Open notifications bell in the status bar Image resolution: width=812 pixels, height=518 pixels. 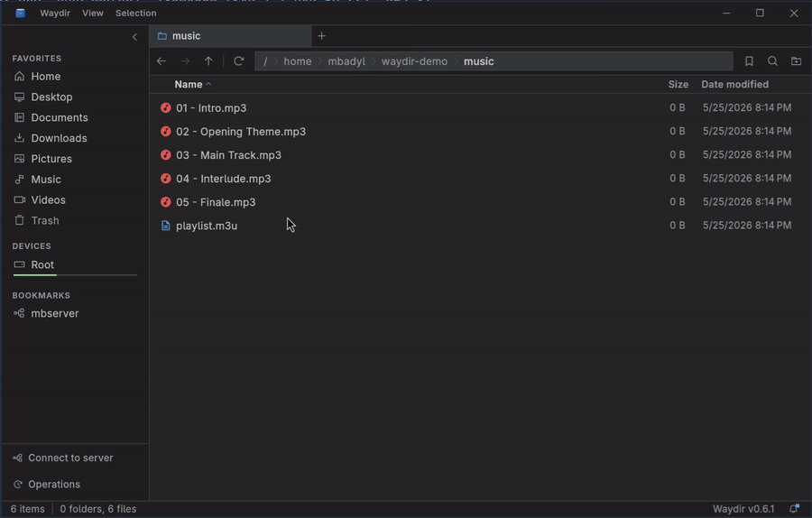pos(794,509)
